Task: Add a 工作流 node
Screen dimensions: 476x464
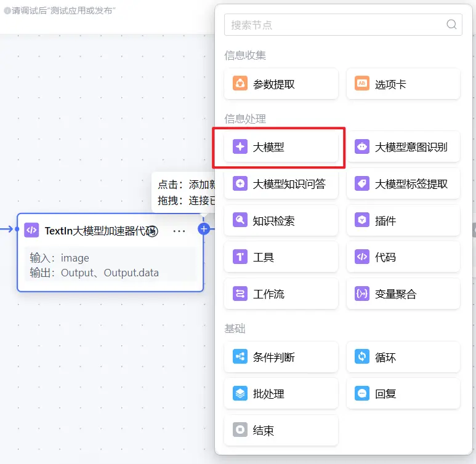Action: (281, 294)
